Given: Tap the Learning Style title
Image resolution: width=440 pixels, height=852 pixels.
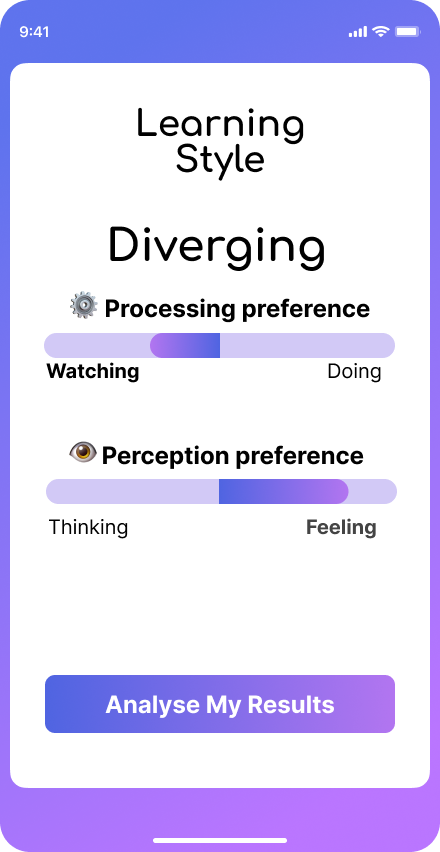Looking at the screenshot, I should pos(220,142).
